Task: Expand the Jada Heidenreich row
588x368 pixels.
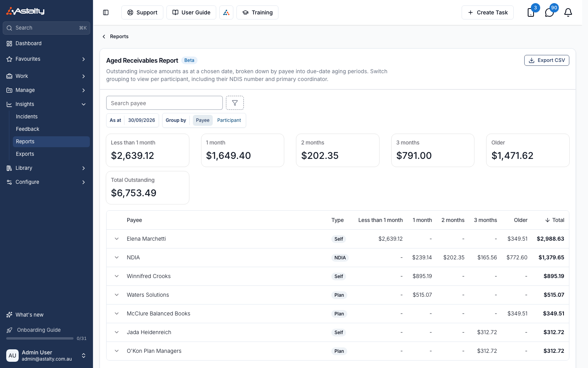Action: pos(117,332)
